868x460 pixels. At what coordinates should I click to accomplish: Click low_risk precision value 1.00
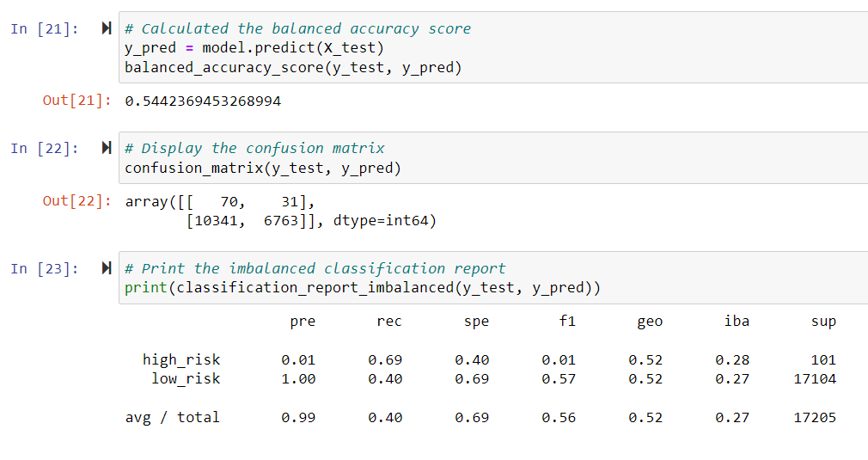pos(298,379)
